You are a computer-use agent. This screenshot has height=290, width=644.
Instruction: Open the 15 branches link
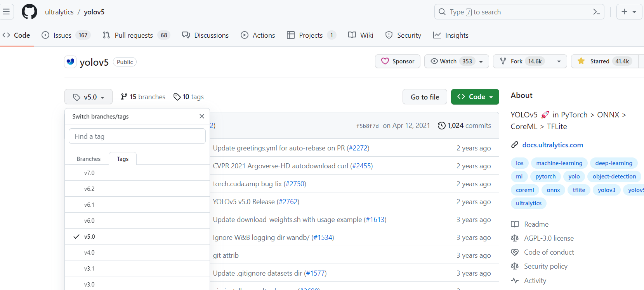[143, 97]
